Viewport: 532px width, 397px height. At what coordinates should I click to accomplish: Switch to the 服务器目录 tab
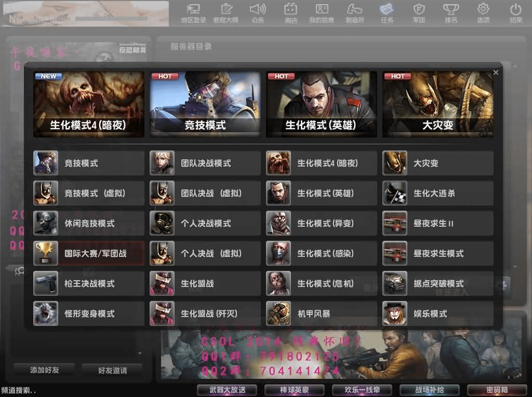click(191, 47)
